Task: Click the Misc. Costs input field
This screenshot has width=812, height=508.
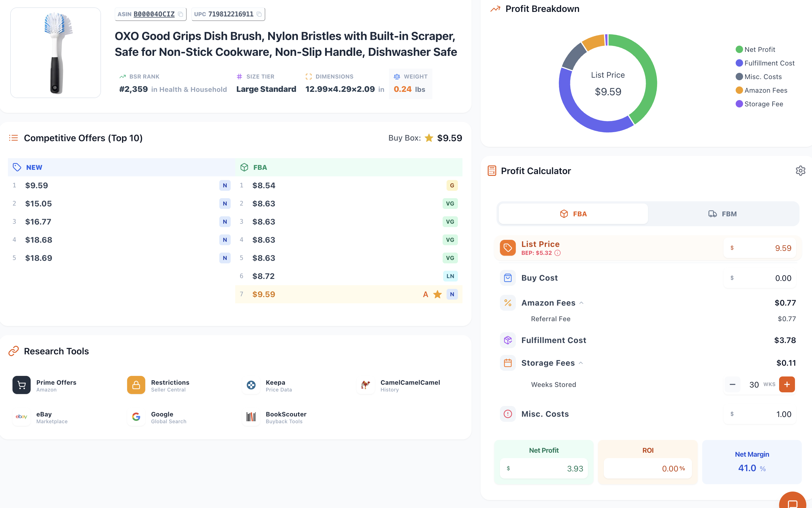Action: point(760,414)
